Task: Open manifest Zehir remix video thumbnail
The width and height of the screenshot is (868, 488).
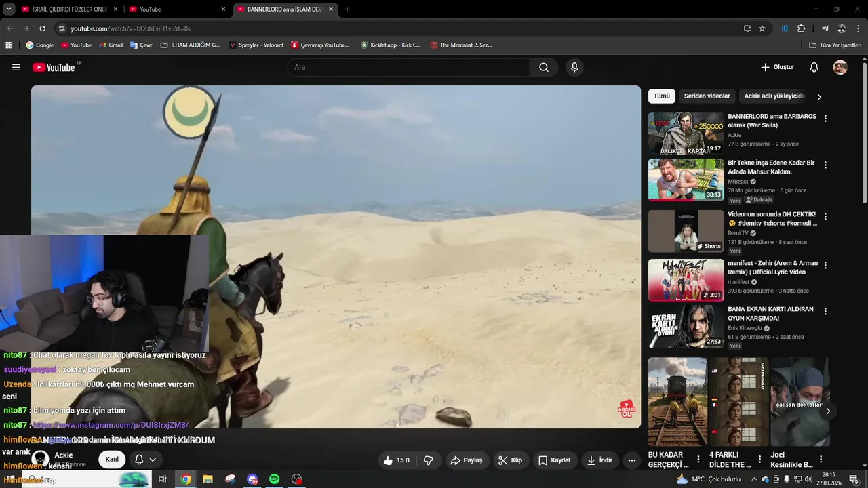Action: coord(686,280)
